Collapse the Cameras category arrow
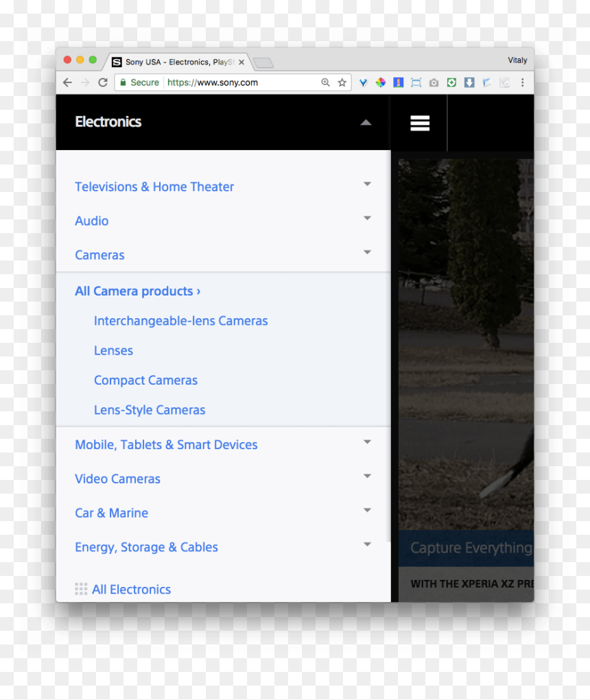 (x=367, y=252)
